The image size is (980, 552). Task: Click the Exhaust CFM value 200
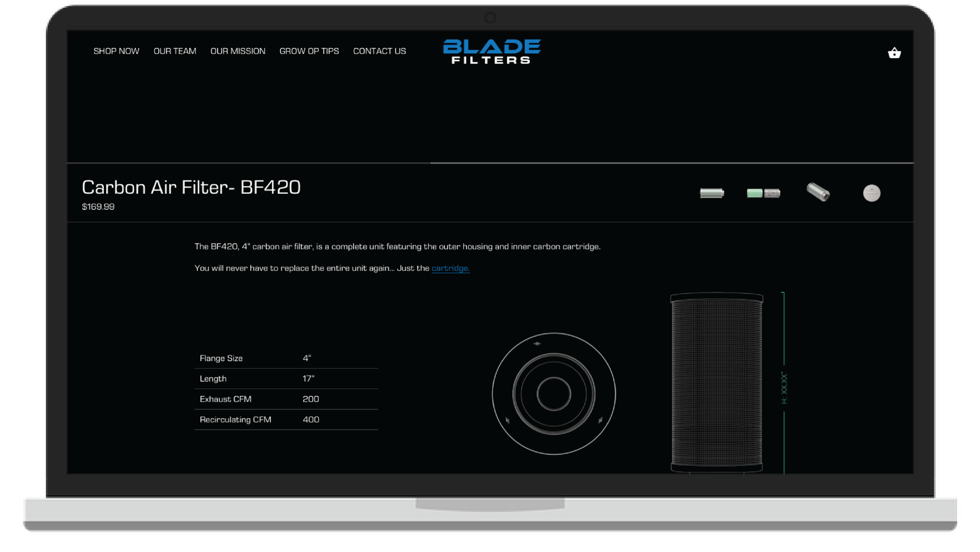tap(311, 399)
